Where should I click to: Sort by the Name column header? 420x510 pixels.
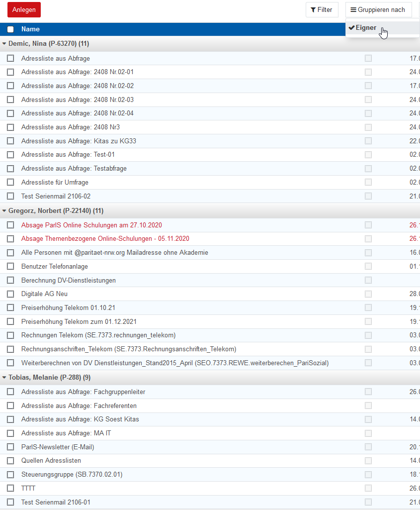coord(30,29)
